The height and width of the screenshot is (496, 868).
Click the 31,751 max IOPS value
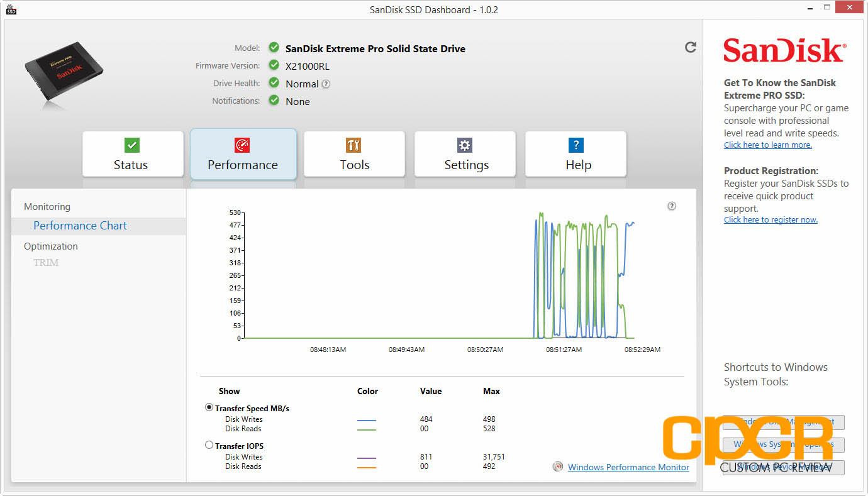(494, 457)
